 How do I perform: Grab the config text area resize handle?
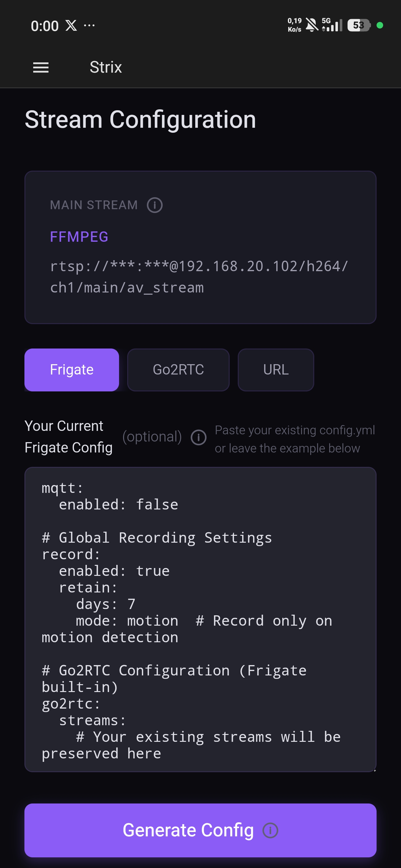374,770
